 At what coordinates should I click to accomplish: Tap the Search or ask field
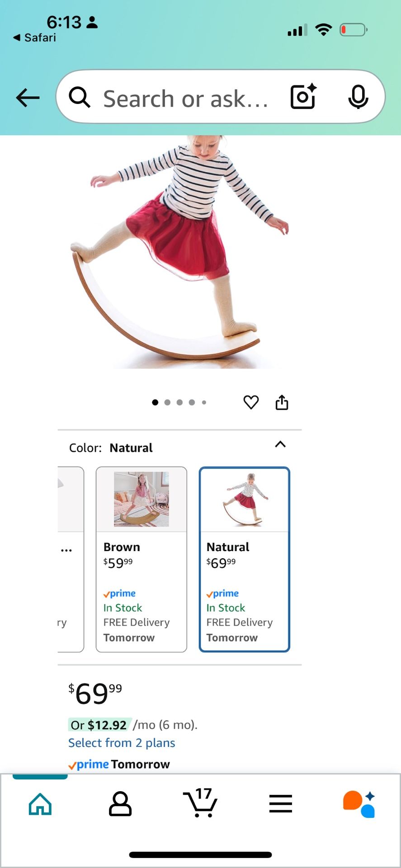tap(185, 99)
